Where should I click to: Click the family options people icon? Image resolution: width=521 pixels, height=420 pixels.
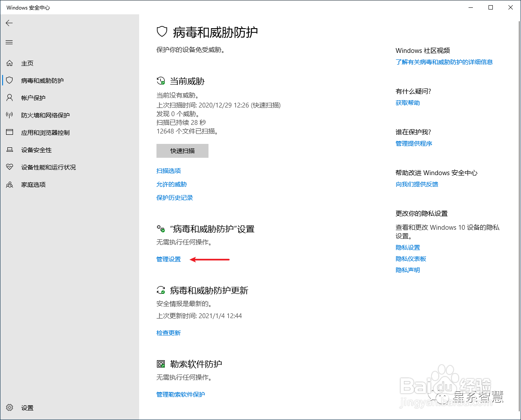click(x=10, y=185)
